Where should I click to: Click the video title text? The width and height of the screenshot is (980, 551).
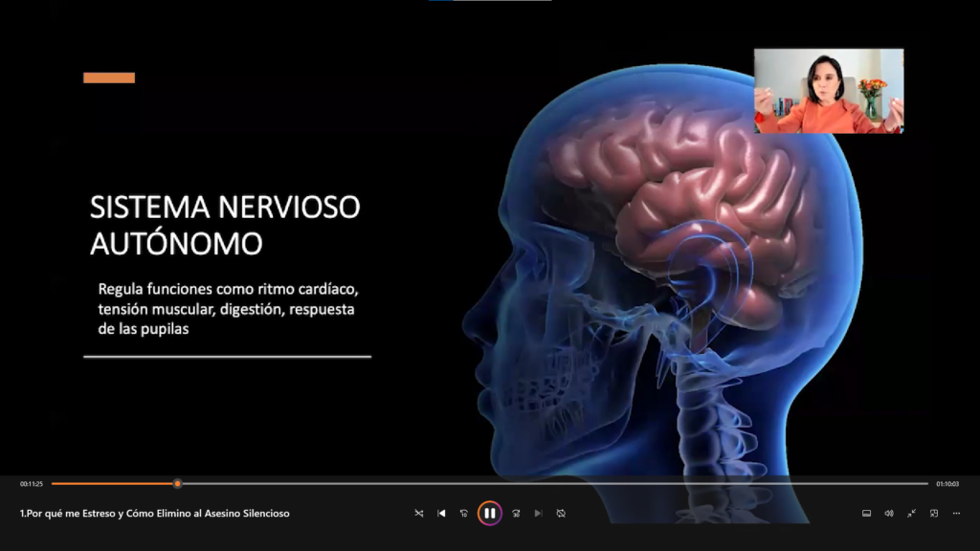point(155,514)
